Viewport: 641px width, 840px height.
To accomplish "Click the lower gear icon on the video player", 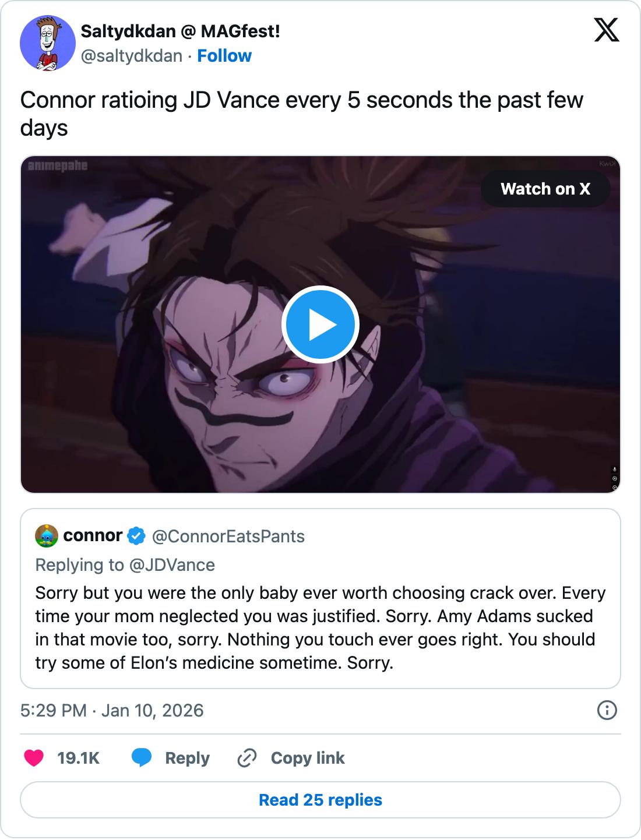I will (615, 488).
